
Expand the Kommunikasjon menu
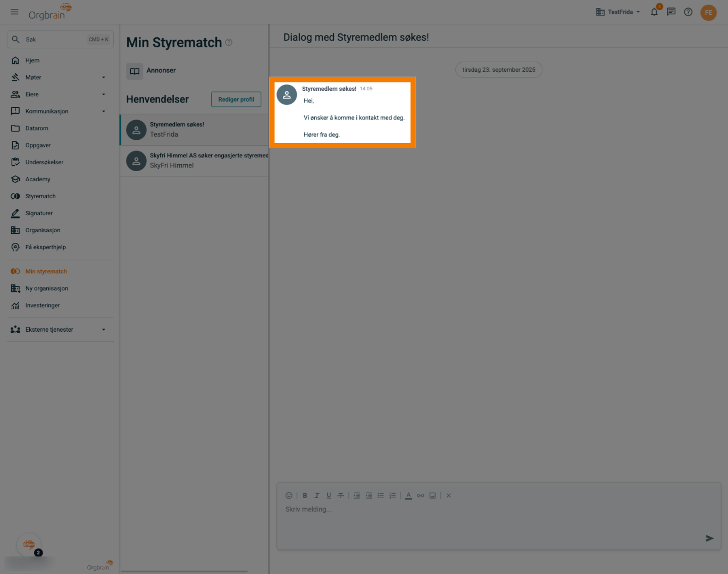click(60, 112)
